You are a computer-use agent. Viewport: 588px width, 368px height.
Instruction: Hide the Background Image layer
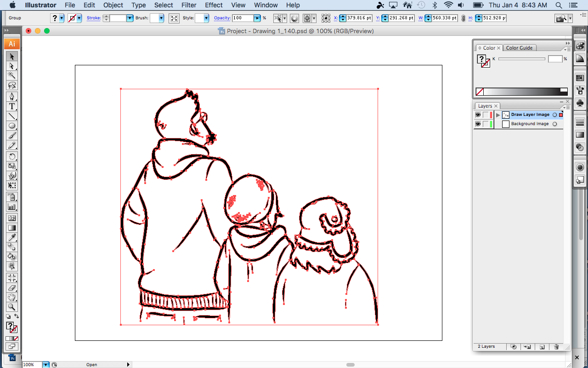tap(478, 124)
